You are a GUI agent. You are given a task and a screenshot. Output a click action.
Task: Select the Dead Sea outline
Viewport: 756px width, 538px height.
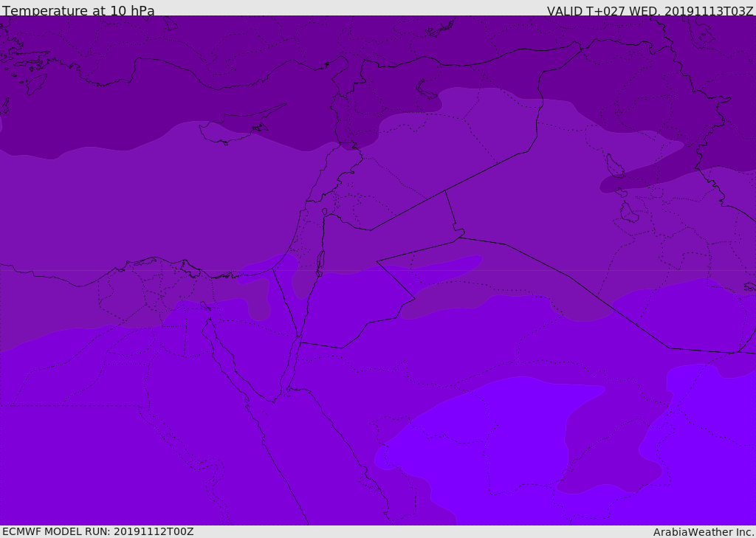pos(320,262)
